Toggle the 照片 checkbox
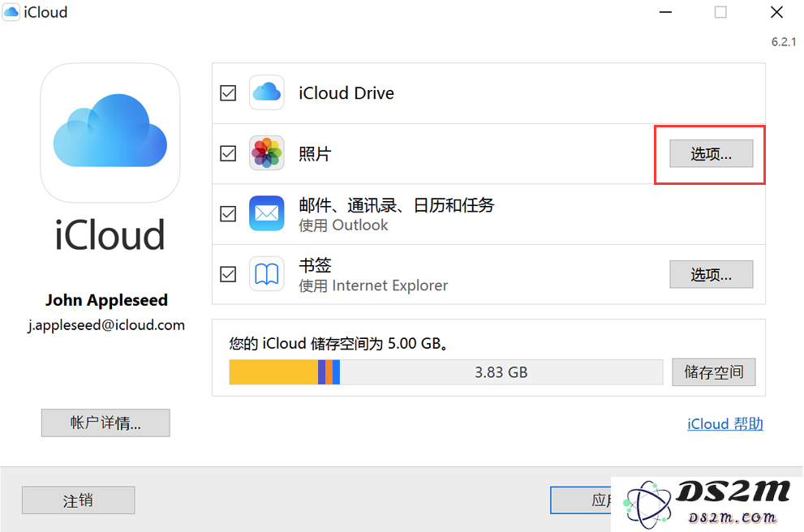 click(x=228, y=153)
